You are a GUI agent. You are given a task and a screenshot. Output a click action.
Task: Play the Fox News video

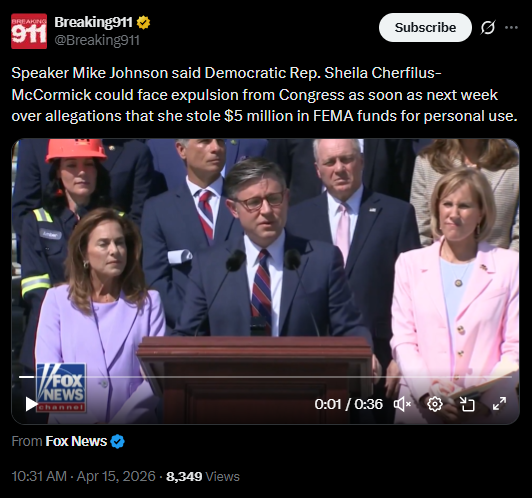pos(31,404)
